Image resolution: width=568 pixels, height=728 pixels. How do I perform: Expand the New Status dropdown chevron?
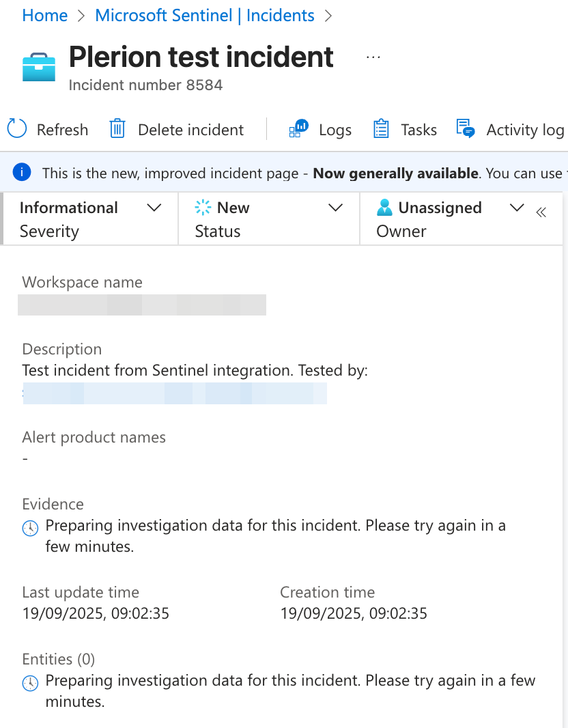(x=335, y=208)
